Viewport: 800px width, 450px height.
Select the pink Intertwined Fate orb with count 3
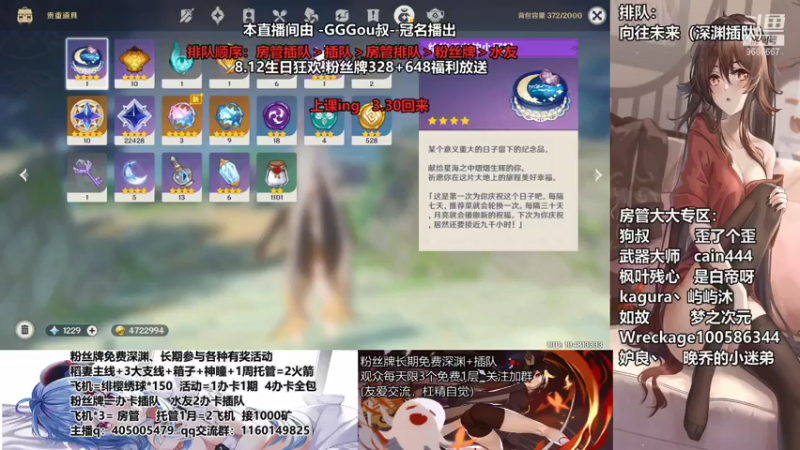pyautogui.click(x=182, y=120)
